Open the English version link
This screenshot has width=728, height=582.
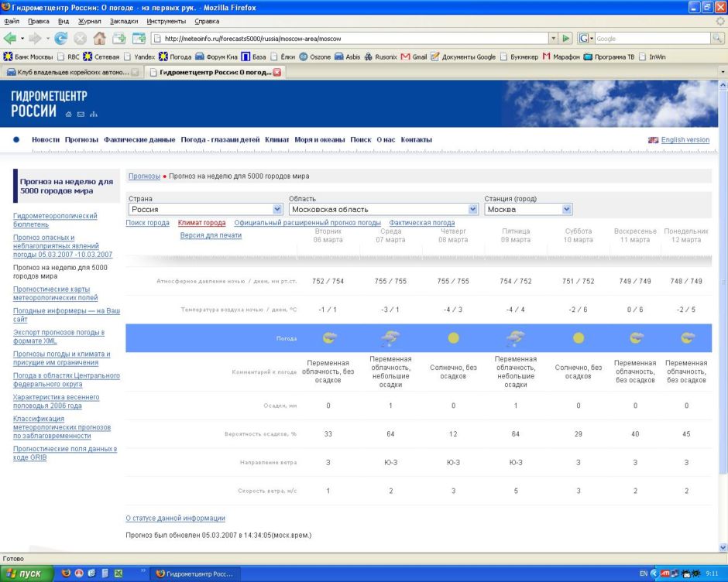click(x=685, y=140)
